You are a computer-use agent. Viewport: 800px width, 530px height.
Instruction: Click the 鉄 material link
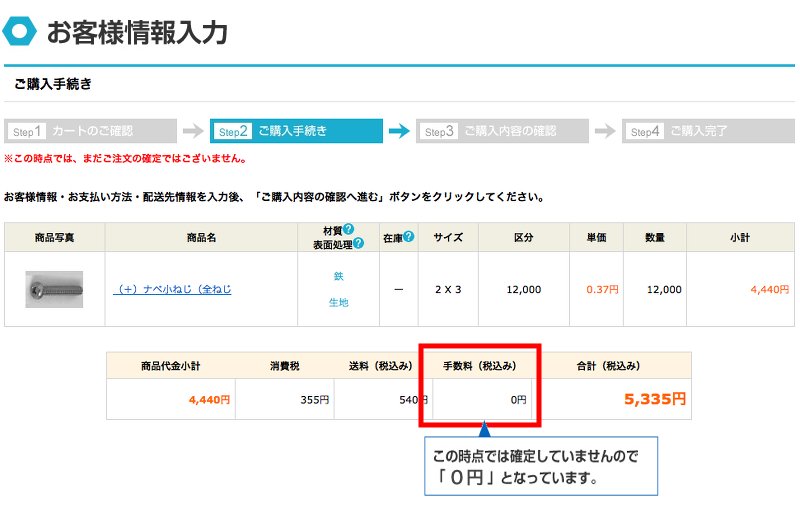(339, 276)
